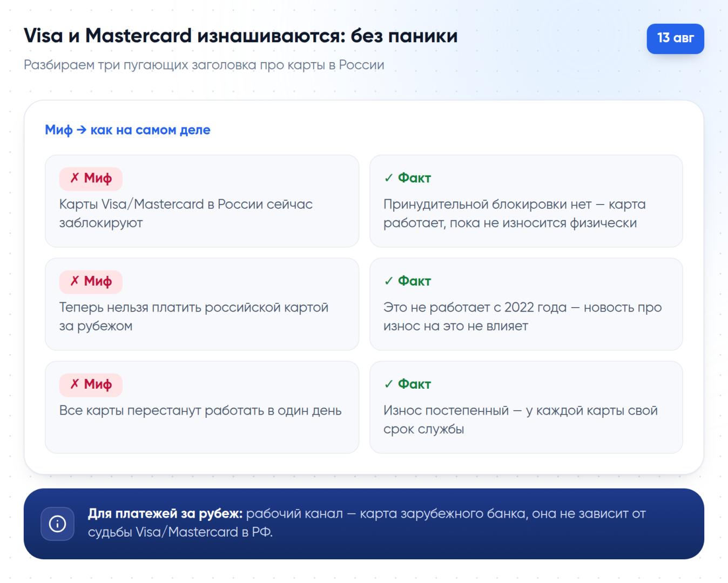This screenshot has height=583, width=728.
Task: Click the text 'Все карты перестанут работать в один день'
Action: 200,410
